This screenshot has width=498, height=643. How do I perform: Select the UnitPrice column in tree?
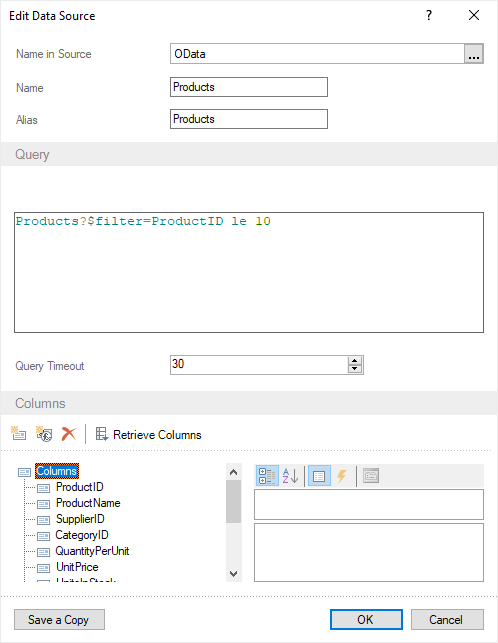[x=77, y=567]
